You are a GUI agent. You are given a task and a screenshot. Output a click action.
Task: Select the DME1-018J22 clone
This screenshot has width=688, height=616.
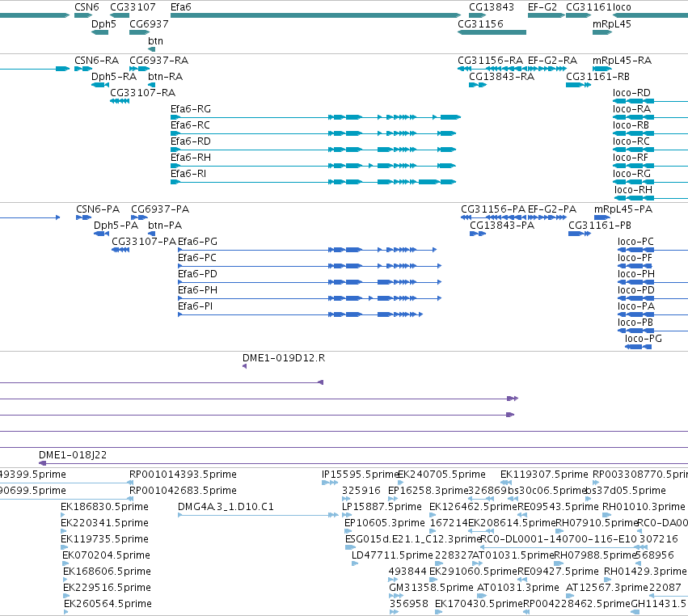pyautogui.click(x=363, y=463)
